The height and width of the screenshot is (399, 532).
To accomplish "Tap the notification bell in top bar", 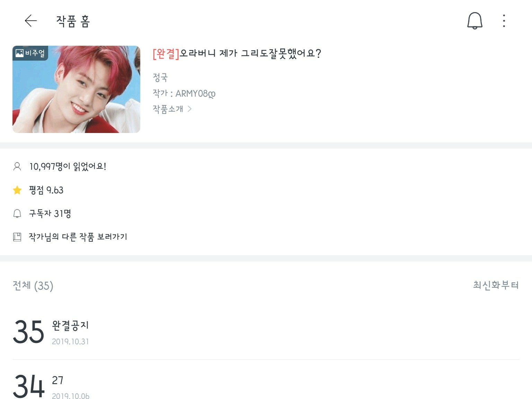I will [x=475, y=21].
